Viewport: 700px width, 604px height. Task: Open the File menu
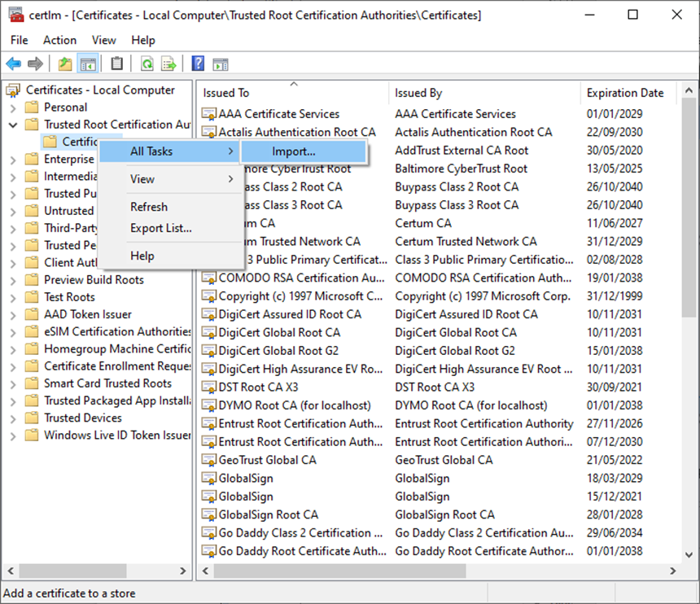[x=20, y=40]
